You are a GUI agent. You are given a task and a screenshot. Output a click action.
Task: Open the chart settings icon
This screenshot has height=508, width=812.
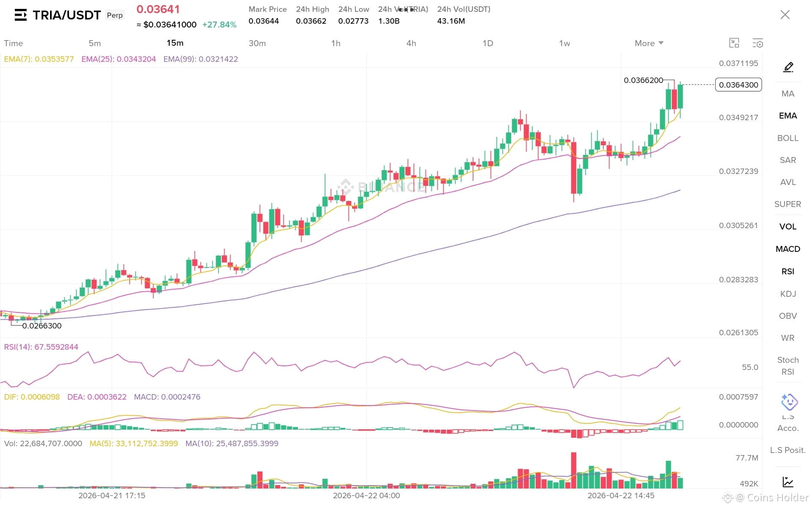[757, 43]
